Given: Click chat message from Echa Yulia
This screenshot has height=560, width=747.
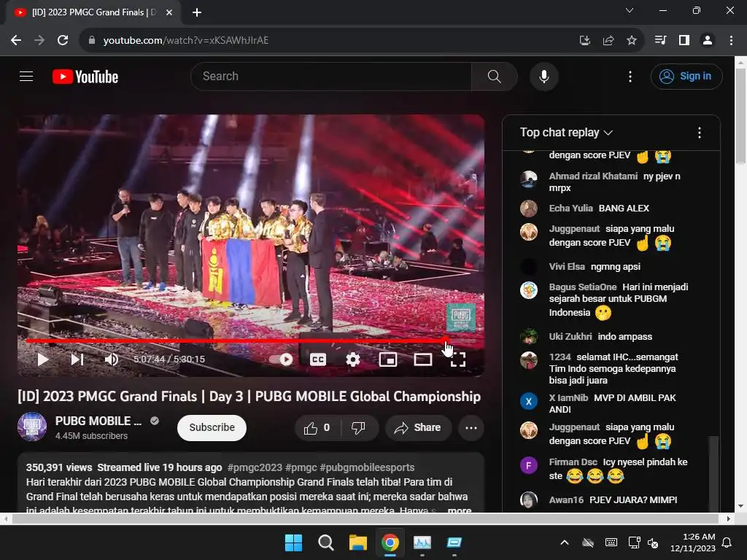Looking at the screenshot, I should pyautogui.click(x=624, y=208).
